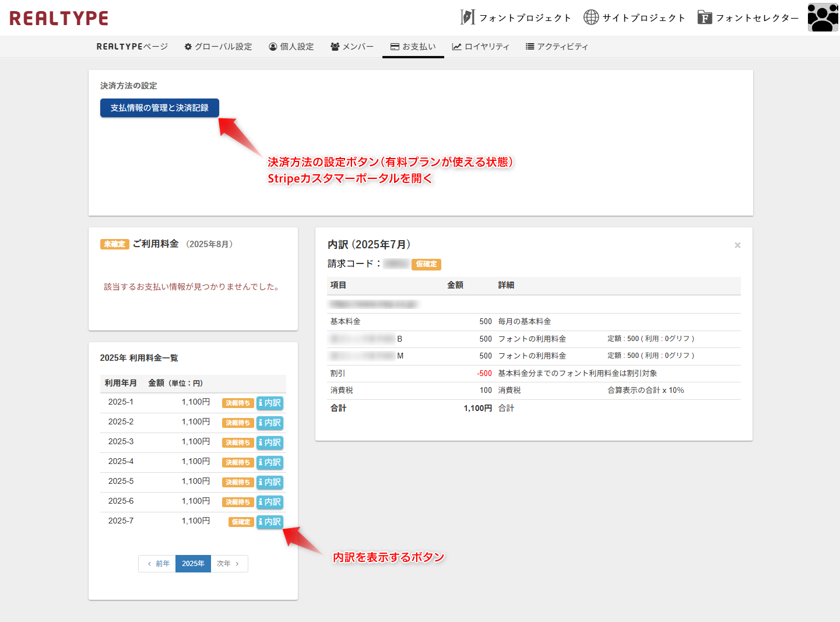The height and width of the screenshot is (622, 840).
Task: Open the user group avatar
Action: coord(823,17)
